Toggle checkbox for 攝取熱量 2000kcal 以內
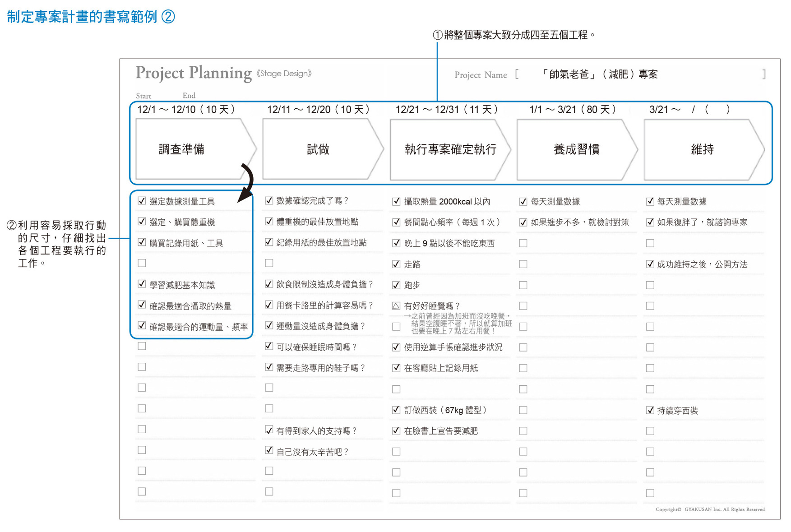Image resolution: width=791 pixels, height=532 pixels. pos(396,201)
